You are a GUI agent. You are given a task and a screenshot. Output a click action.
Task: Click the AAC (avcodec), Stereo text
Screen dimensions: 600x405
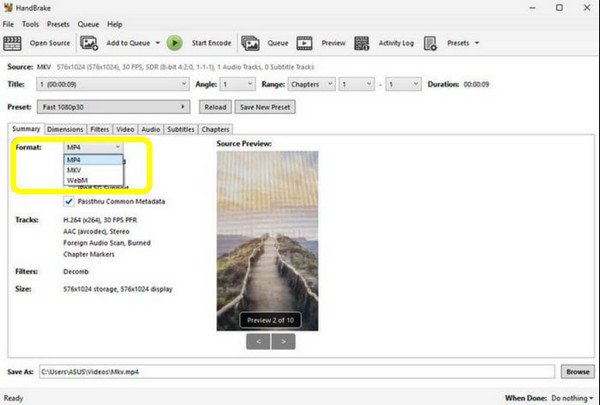96,232
